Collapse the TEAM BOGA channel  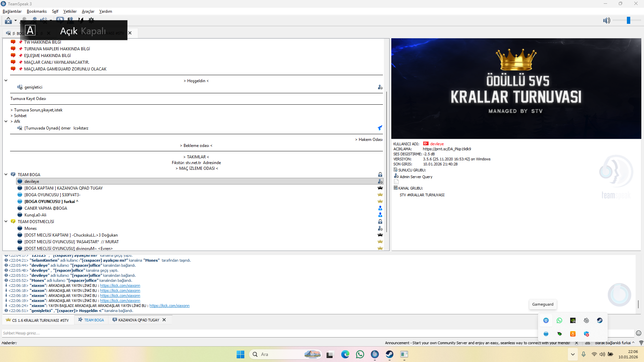(x=6, y=174)
